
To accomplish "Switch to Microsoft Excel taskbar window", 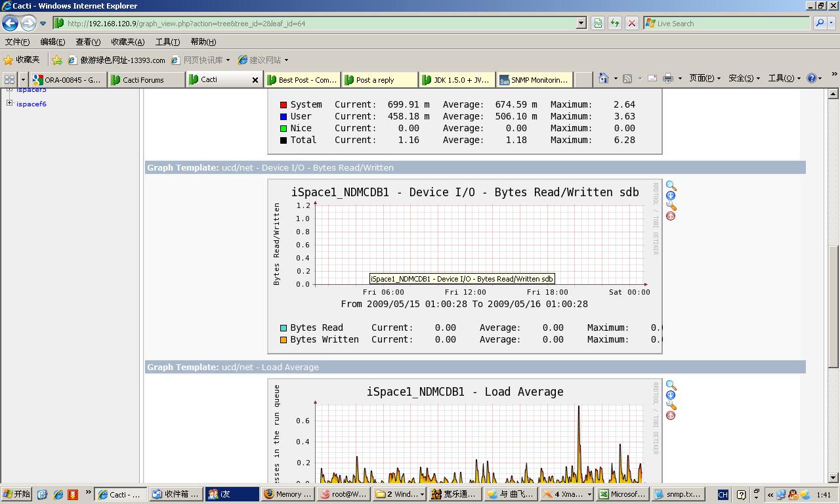I will [622, 494].
